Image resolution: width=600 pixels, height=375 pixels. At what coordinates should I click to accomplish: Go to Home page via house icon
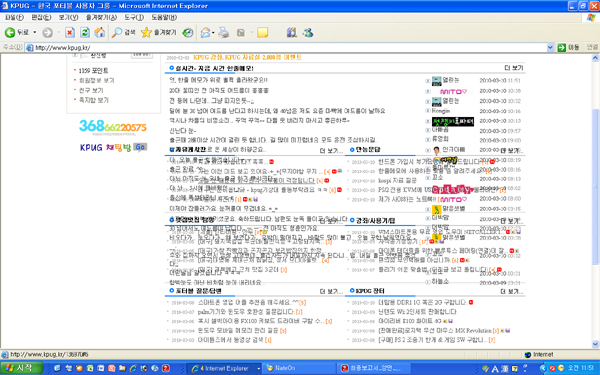pyautogui.click(x=99, y=33)
